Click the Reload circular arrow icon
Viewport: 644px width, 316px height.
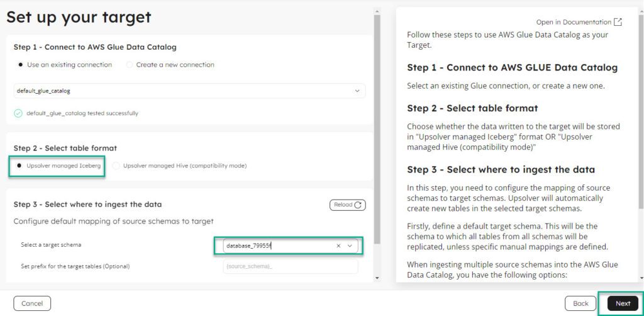tap(358, 205)
